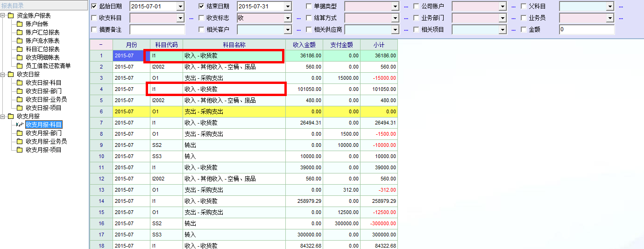Click the 账户流水账表 folder icon

(x=20, y=41)
